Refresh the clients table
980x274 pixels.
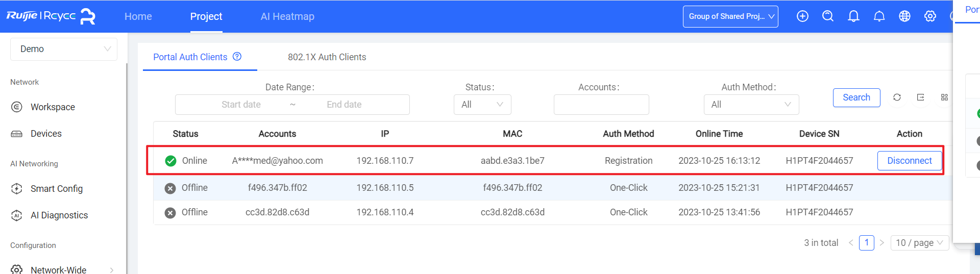[x=897, y=97]
